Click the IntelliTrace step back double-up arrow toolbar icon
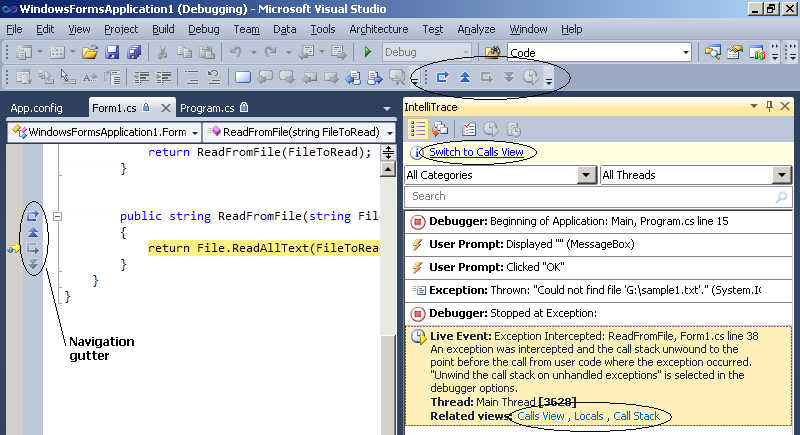 tap(464, 78)
